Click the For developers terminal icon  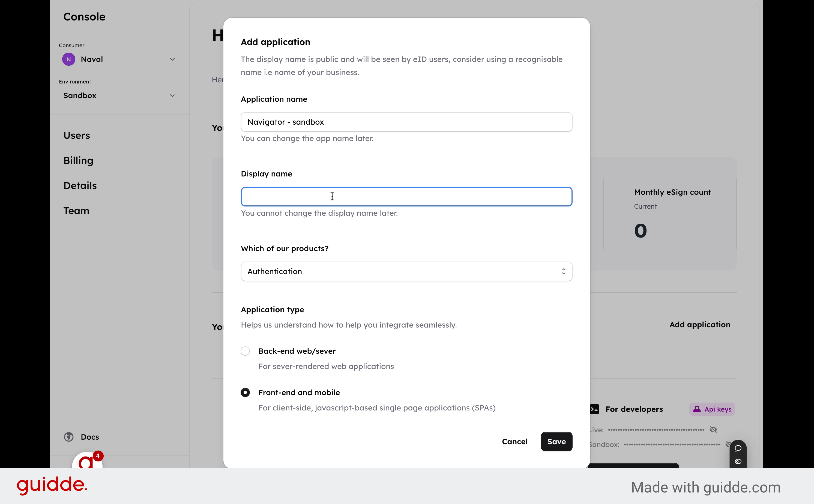tap(595, 409)
